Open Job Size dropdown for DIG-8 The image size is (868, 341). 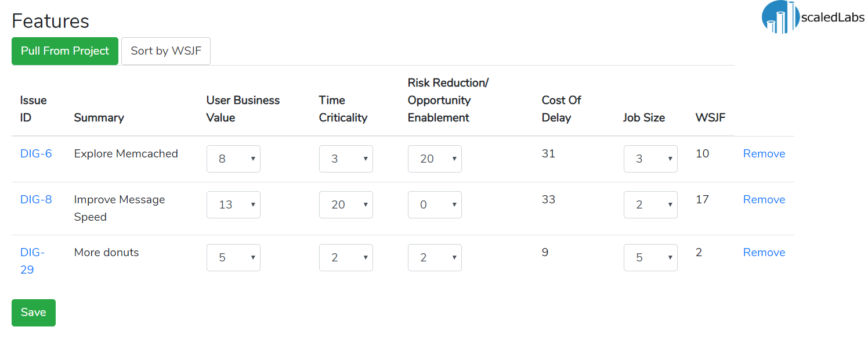tap(650, 204)
